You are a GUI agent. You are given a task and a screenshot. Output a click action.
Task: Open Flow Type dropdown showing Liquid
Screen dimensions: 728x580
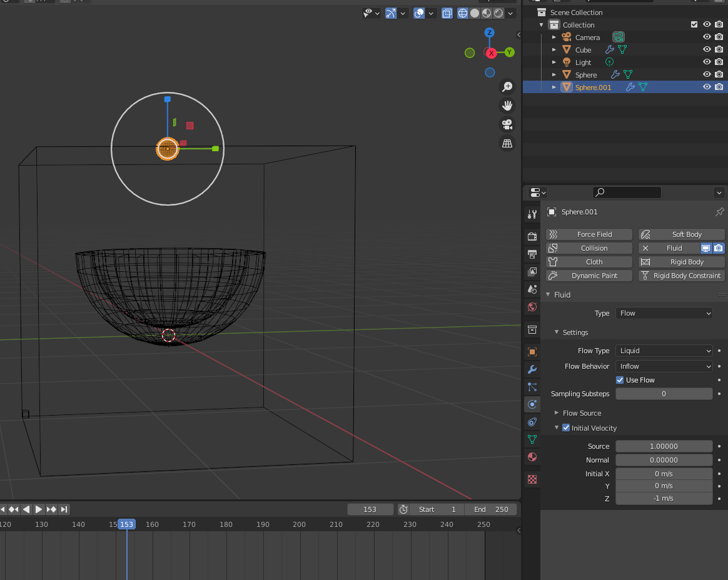(664, 351)
